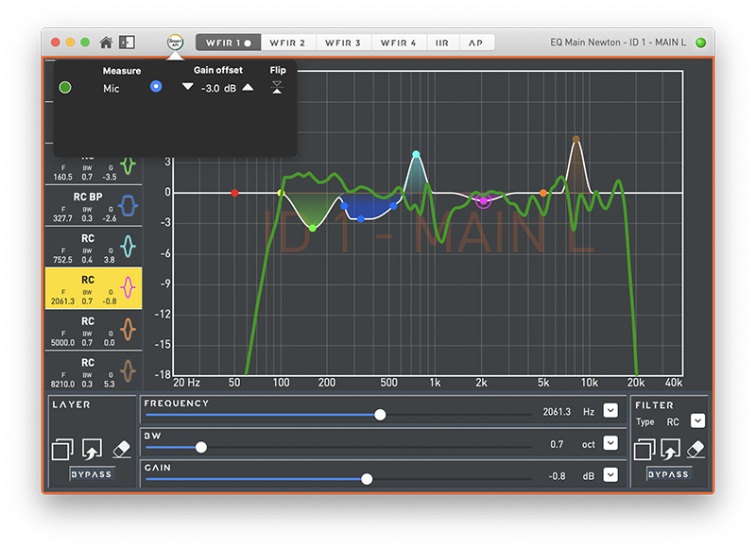Screen dimensions: 756x549
Task: Click the Home icon in the toolbar
Action: point(106,43)
